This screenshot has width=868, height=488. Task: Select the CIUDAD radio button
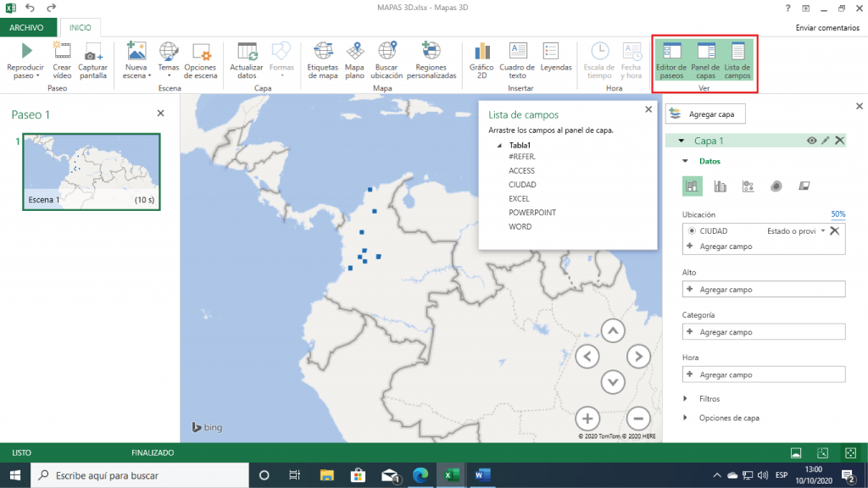(x=692, y=230)
